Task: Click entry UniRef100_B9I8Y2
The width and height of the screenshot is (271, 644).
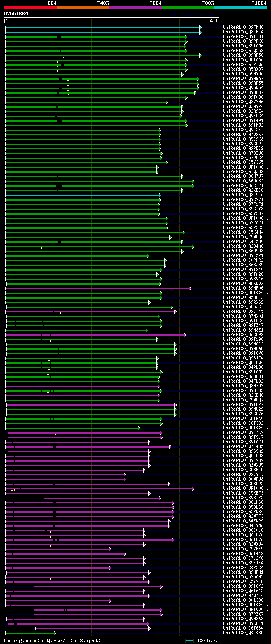Action: [x=243, y=586]
